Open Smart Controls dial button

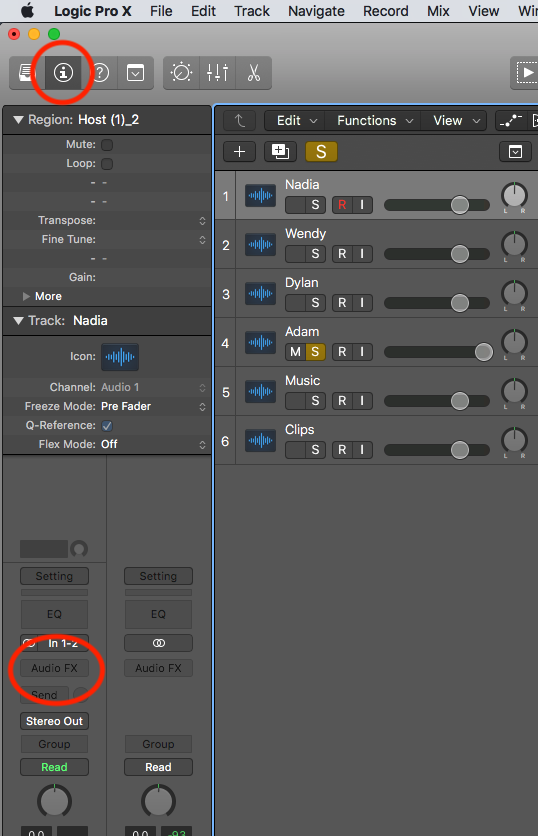[x=181, y=73]
